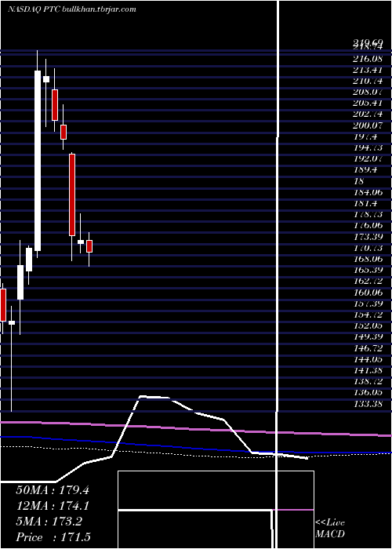Screen dimensions: 392x549
Task: Click the pink MACD signal segment
Action: 292,510
